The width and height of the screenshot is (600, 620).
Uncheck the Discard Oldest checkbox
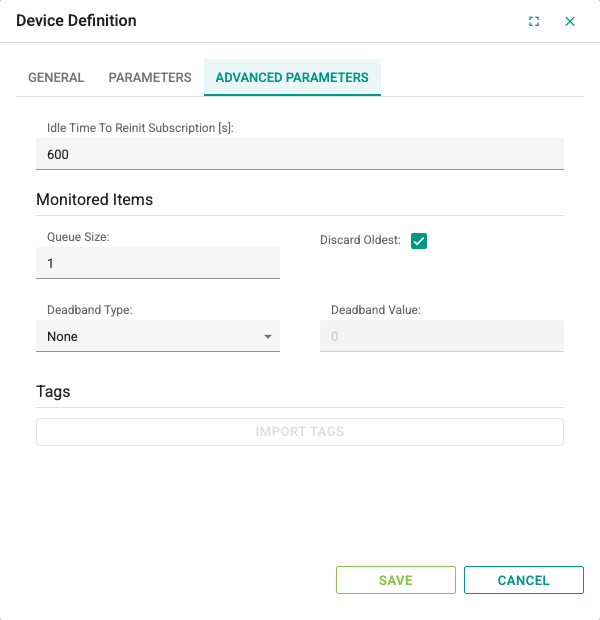pyautogui.click(x=419, y=241)
